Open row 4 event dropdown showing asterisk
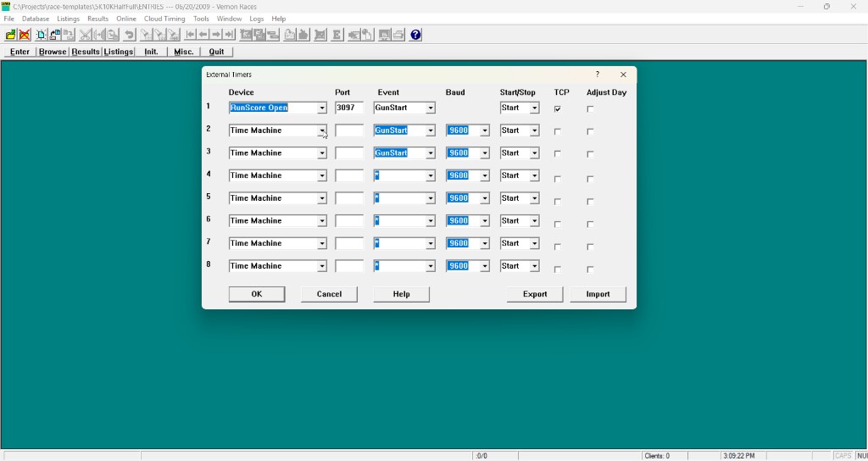Viewport: 868px width, 461px height. coord(431,176)
